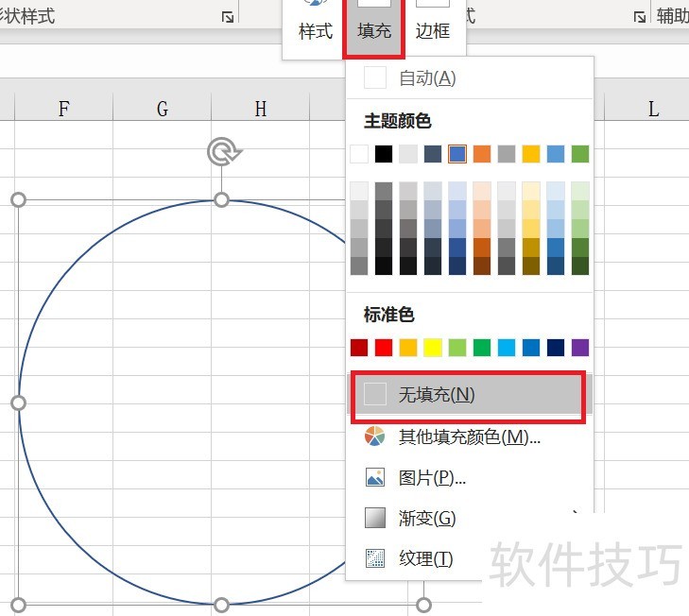Pick the bright red standard color
The height and width of the screenshot is (616, 689).
click(x=384, y=348)
